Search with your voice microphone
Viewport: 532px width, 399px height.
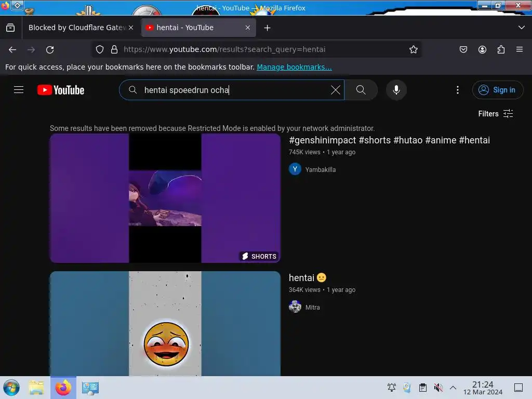(396, 90)
